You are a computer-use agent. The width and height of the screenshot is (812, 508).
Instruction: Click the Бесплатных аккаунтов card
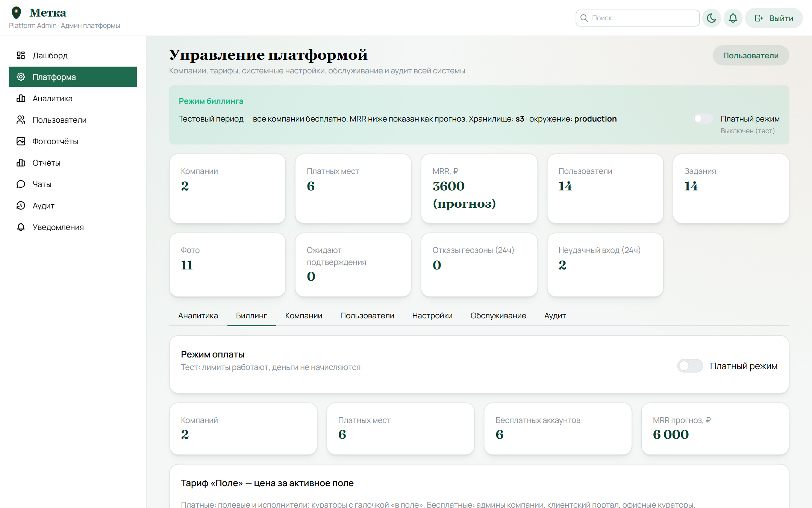(558, 429)
